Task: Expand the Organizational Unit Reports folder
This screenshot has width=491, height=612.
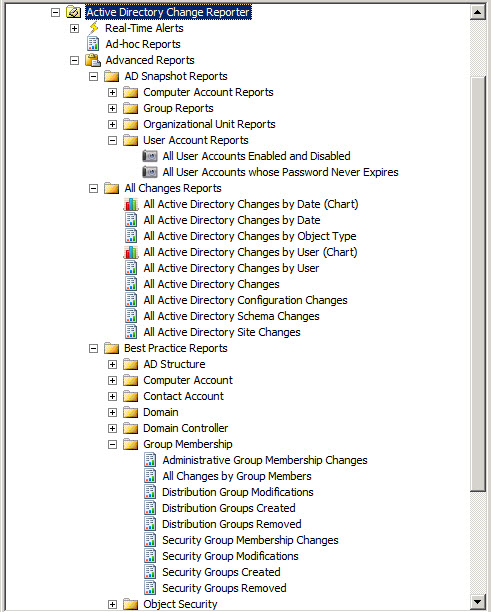Action: coord(112,125)
